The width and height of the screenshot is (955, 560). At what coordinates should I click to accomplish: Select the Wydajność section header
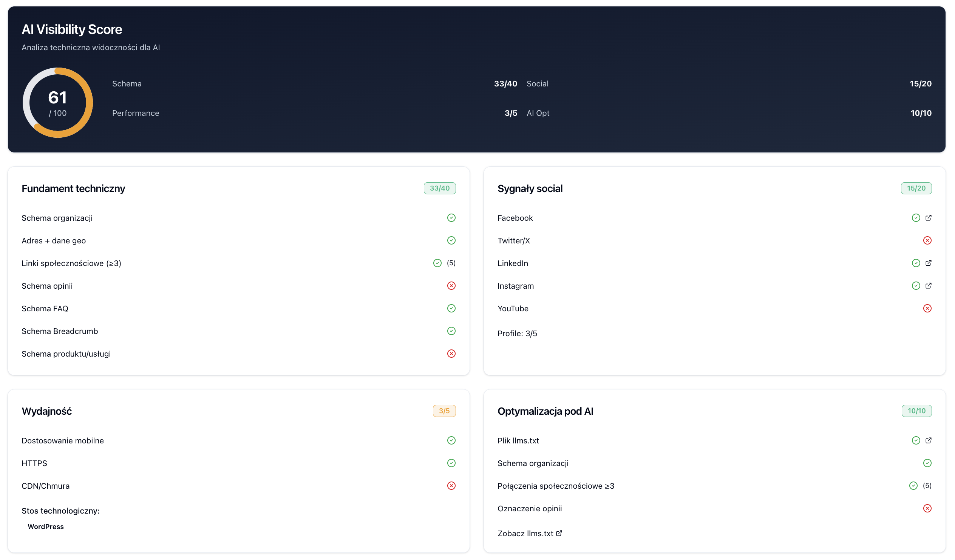point(46,411)
